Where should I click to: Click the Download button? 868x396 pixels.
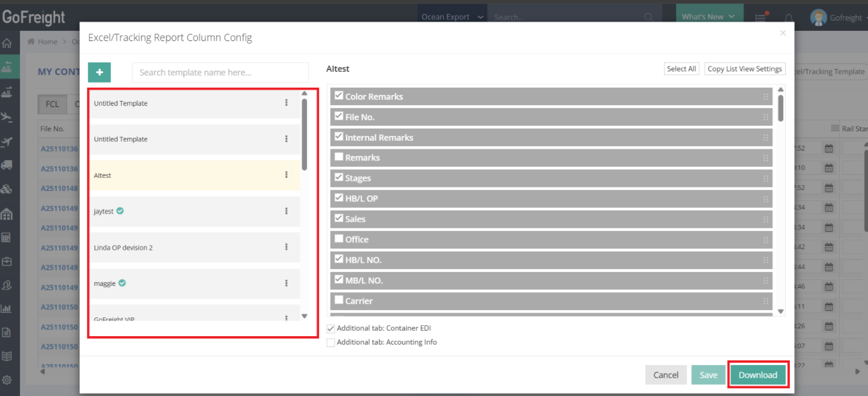tap(757, 375)
